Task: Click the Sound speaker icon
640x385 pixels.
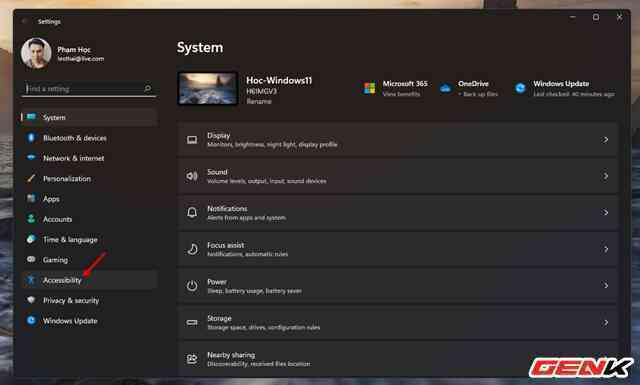Action: click(x=192, y=176)
